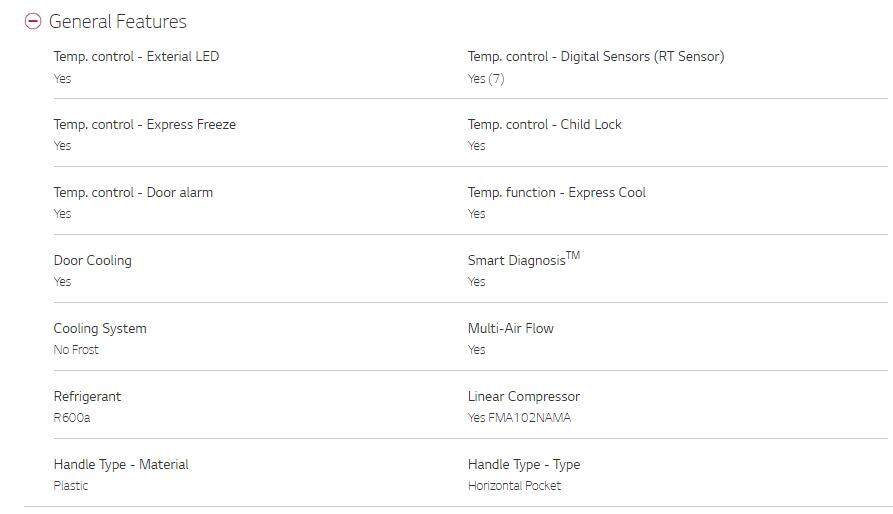The image size is (893, 514).
Task: Collapse General Features with the minus icon
Action: (x=33, y=21)
